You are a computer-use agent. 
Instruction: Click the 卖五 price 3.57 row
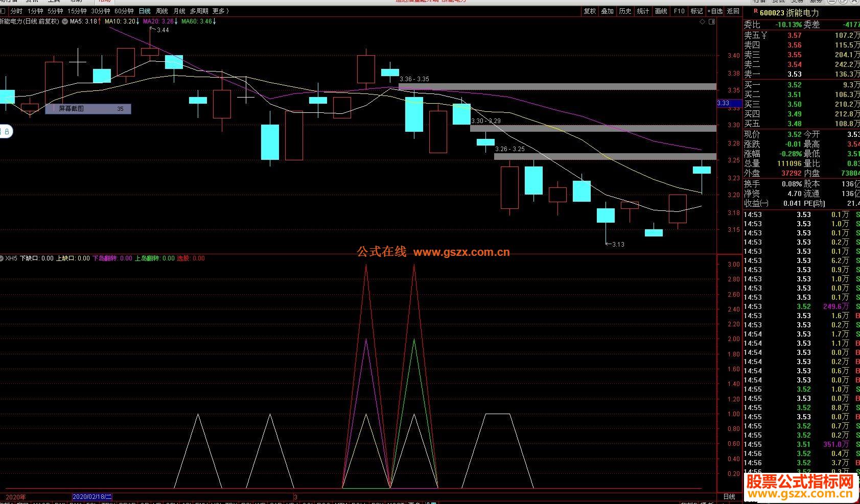(801, 35)
